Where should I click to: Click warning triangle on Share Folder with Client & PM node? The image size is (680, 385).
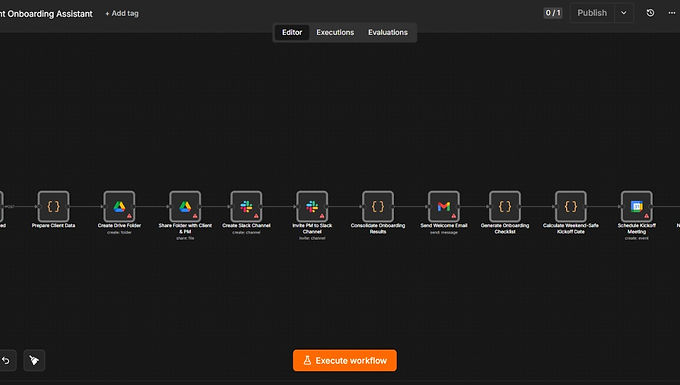click(x=195, y=216)
